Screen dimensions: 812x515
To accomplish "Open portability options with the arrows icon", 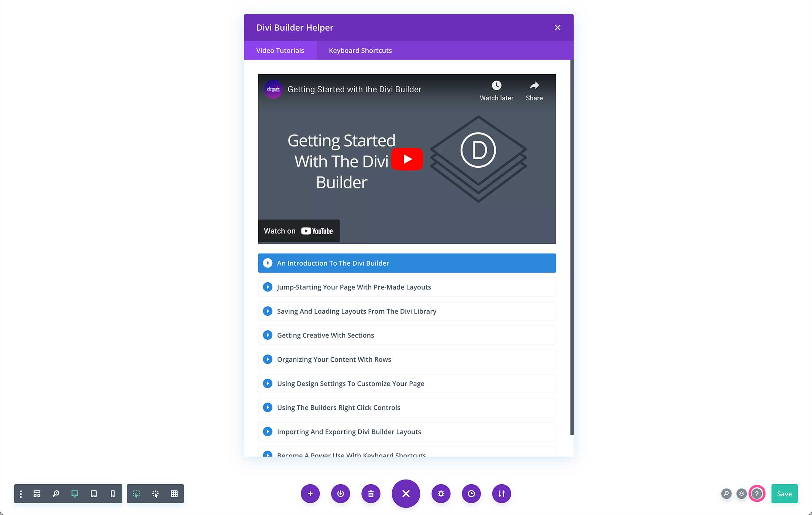I will tap(501, 494).
